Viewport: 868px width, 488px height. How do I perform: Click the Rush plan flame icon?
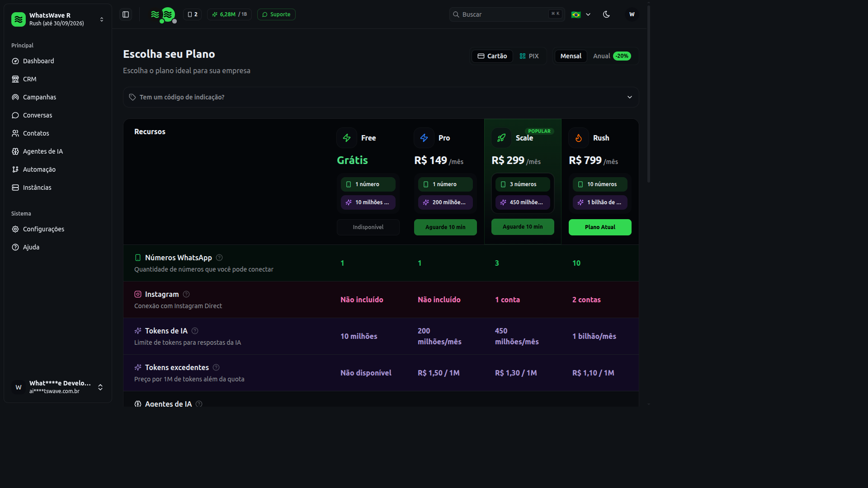(579, 138)
